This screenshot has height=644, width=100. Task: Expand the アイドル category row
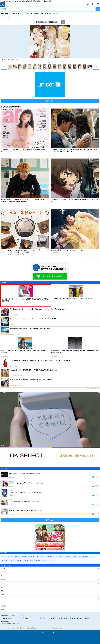(x=50, y=587)
